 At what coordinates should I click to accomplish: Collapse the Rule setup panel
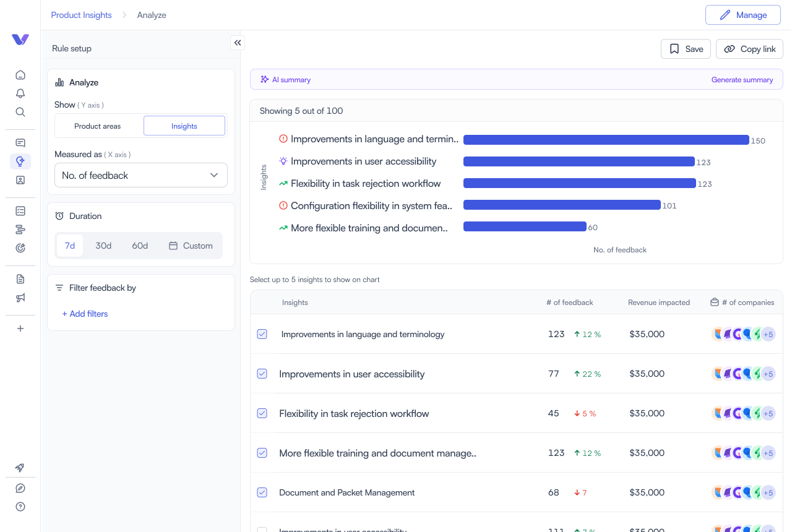[238, 42]
